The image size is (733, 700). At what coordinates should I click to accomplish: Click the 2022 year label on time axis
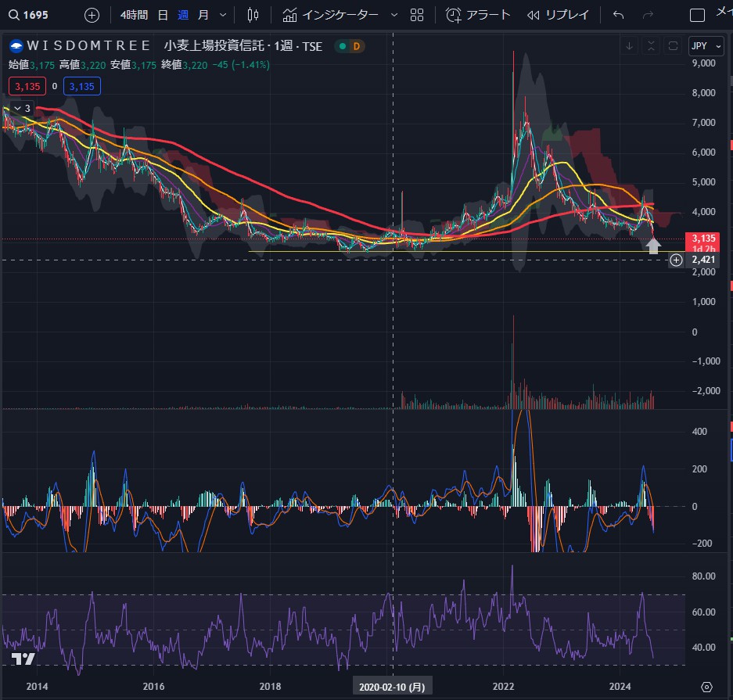click(503, 687)
